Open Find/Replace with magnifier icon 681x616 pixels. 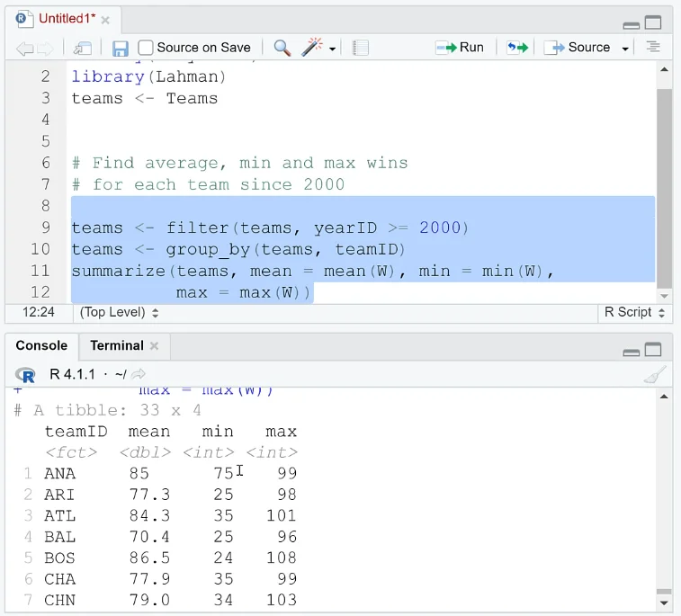coord(282,48)
